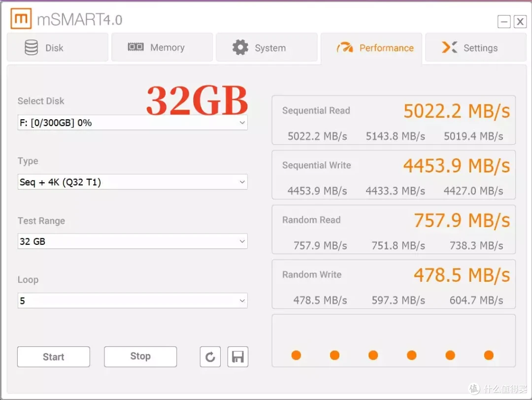
Task: Click the mSMART orange logo icon
Action: coord(21,19)
